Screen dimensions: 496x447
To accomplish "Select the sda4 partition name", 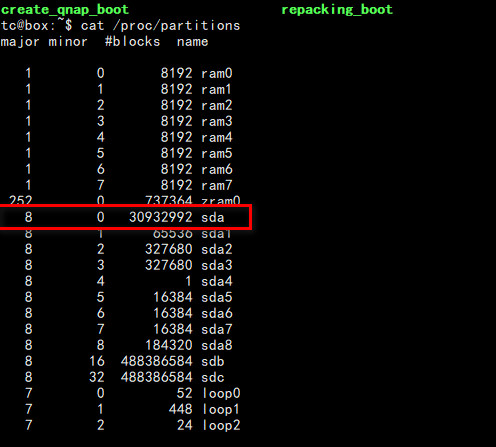I will click(217, 281).
